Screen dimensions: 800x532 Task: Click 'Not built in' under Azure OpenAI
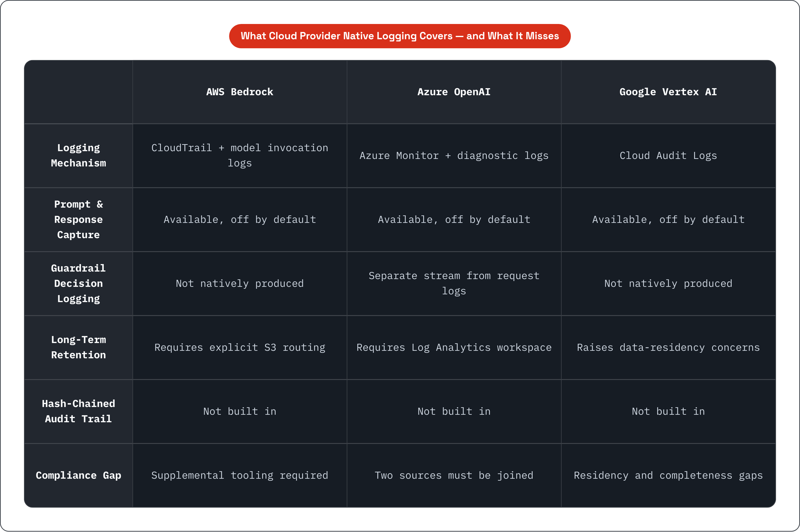(454, 411)
